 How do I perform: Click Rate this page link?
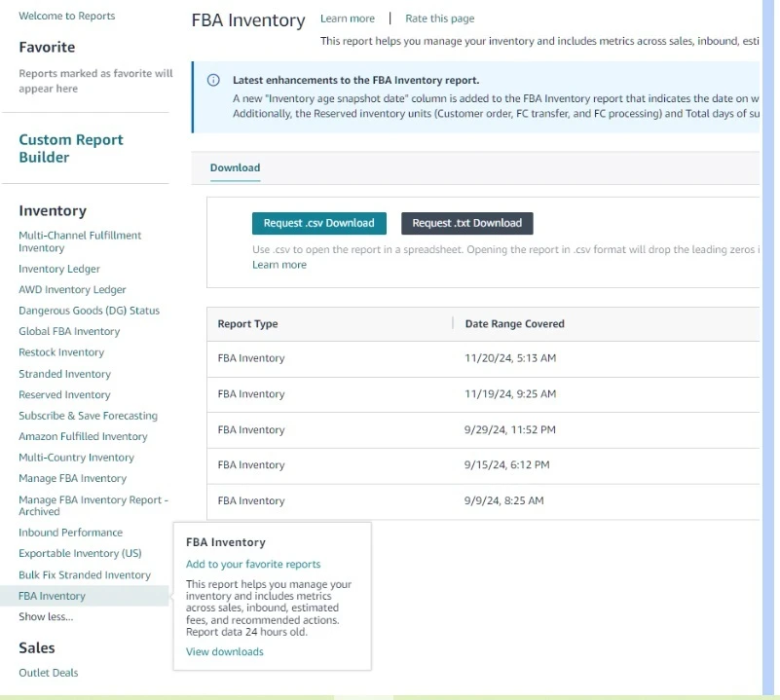pos(440,18)
